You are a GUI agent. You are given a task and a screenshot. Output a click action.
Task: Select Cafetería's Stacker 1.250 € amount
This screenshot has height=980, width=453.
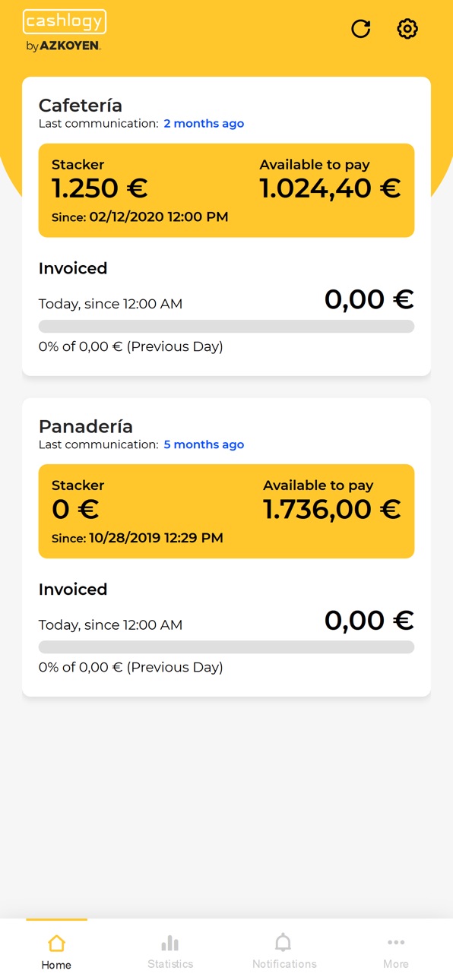click(100, 188)
